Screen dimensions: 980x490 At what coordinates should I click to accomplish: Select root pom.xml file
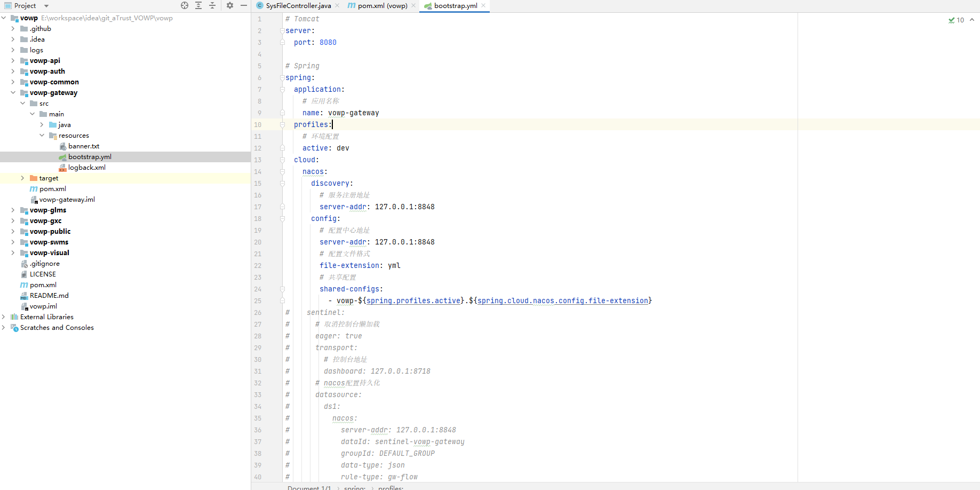point(43,284)
